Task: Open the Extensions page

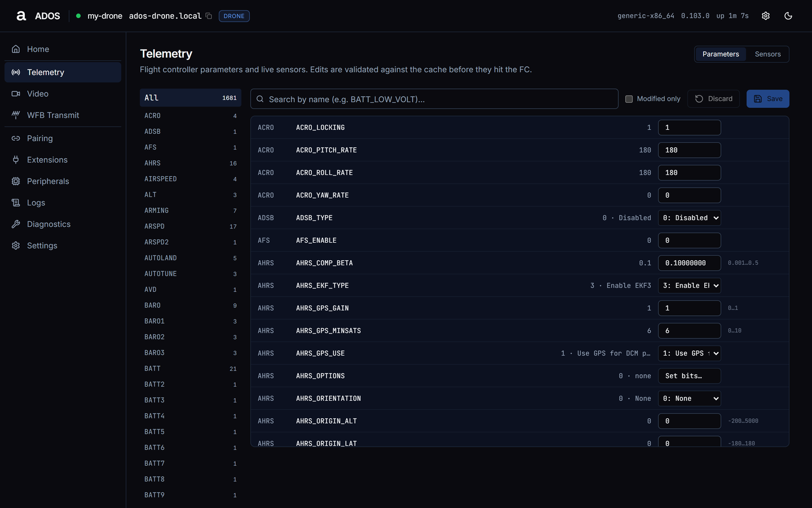Action: pos(63,160)
